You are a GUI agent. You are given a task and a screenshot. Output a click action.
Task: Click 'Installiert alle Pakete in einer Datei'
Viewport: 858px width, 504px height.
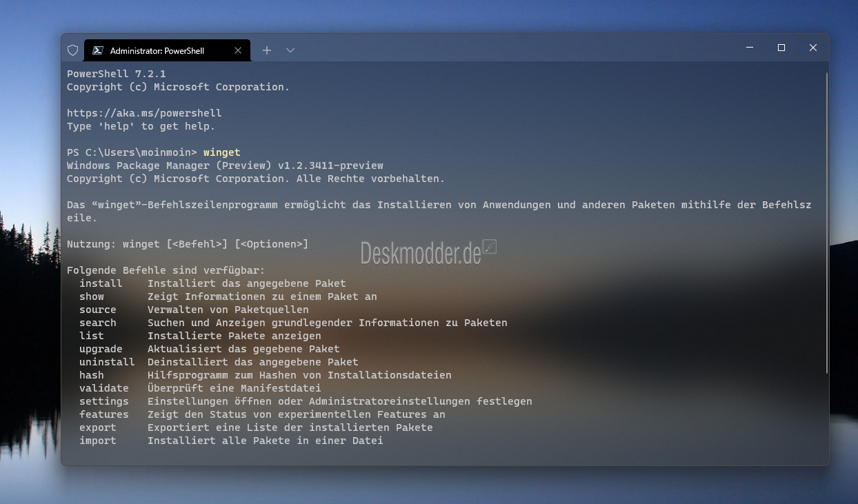(x=266, y=441)
